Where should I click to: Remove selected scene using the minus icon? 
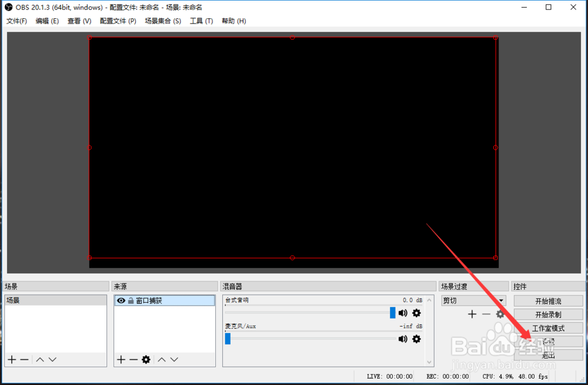click(24, 359)
